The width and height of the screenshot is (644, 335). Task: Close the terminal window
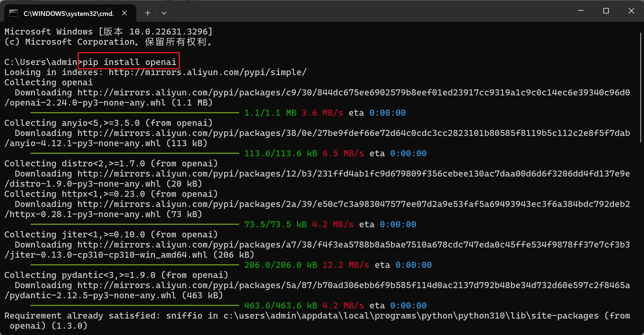coord(631,11)
